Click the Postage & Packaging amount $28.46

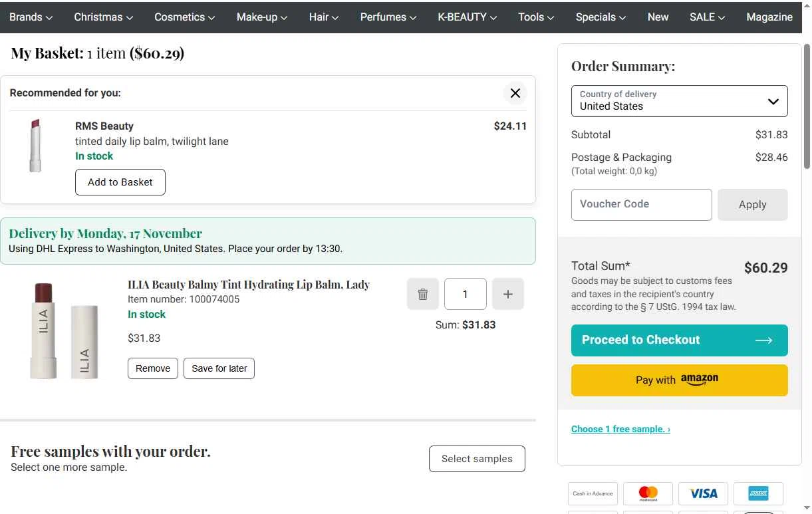(771, 158)
